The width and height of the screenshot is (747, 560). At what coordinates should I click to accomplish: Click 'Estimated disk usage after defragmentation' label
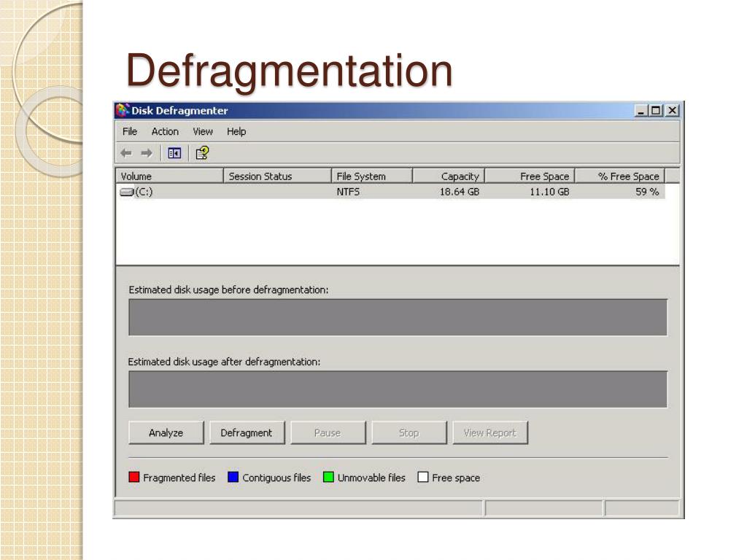[x=224, y=362]
